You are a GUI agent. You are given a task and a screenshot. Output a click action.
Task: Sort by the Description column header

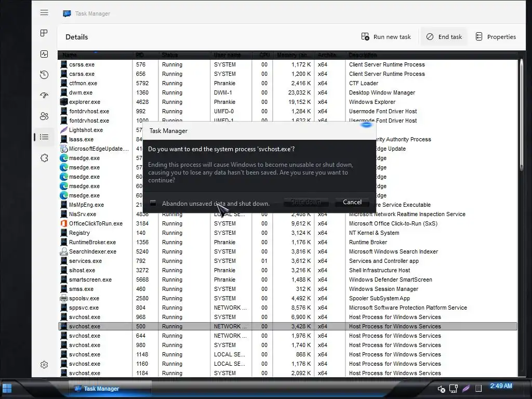click(x=431, y=55)
